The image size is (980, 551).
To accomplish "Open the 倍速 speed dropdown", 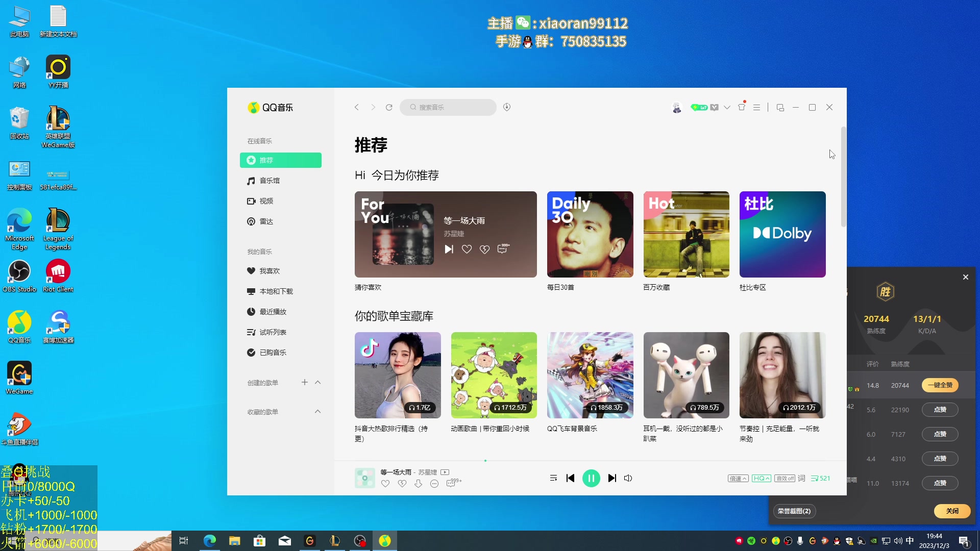I will pos(738,479).
